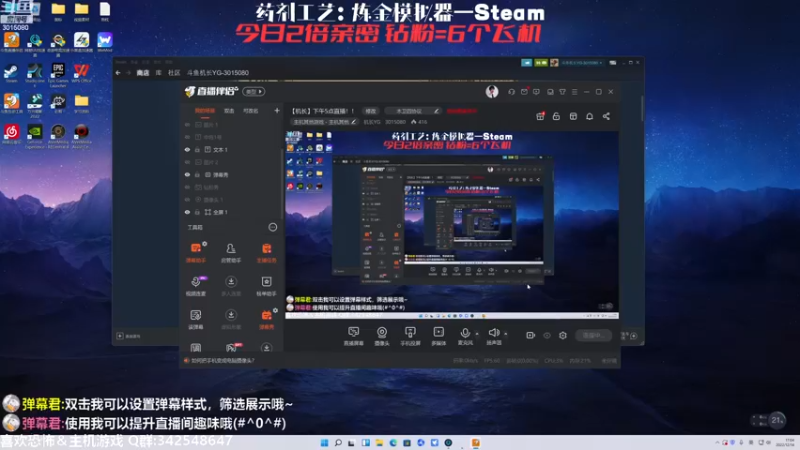Expand the speaker options arrow

(x=506, y=334)
